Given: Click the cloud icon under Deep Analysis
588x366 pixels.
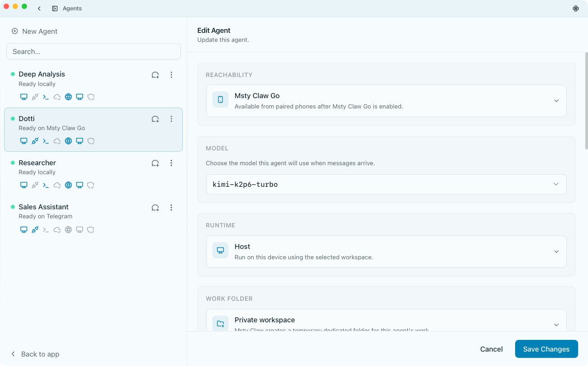Looking at the screenshot, I should (x=57, y=97).
